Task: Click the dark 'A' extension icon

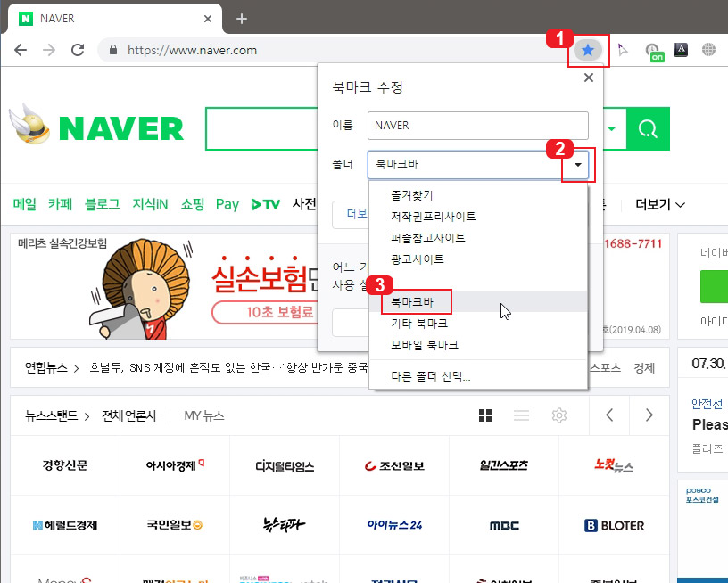Action: [x=681, y=50]
